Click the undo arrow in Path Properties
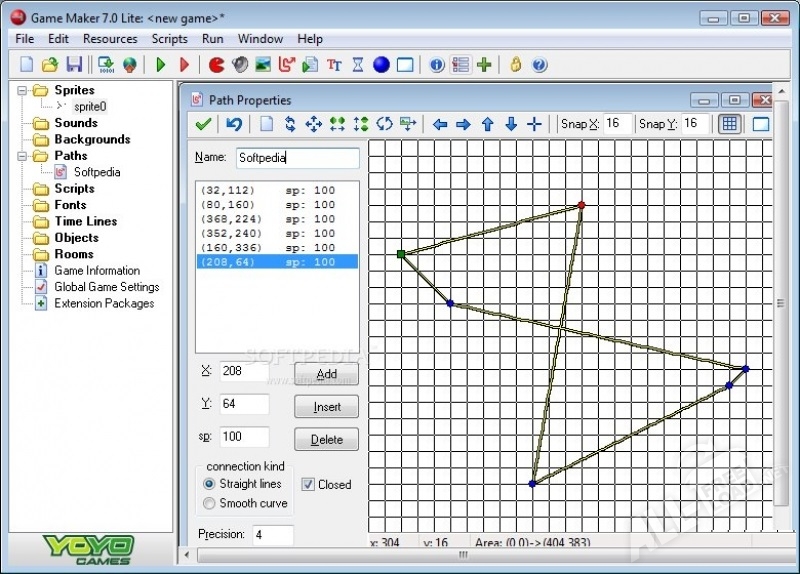 click(233, 124)
